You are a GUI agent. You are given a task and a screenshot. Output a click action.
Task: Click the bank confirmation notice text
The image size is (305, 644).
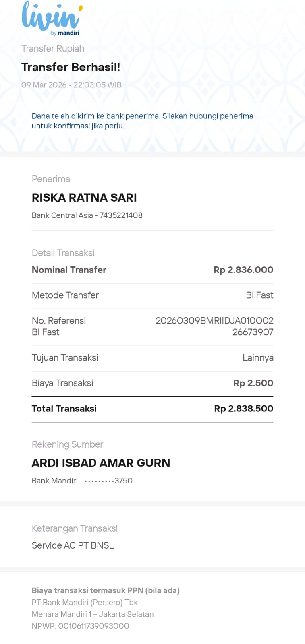pos(142,121)
